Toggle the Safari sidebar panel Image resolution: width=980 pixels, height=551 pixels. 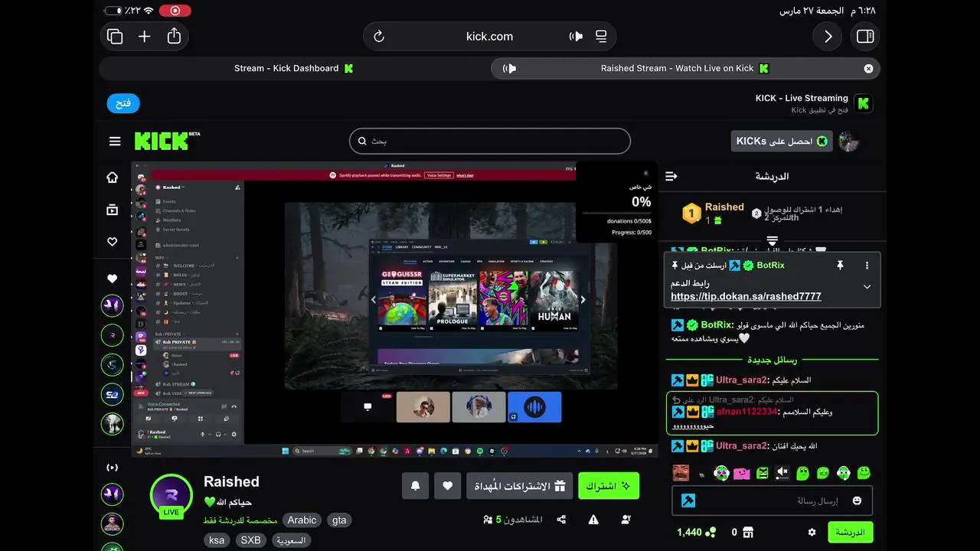865,36
